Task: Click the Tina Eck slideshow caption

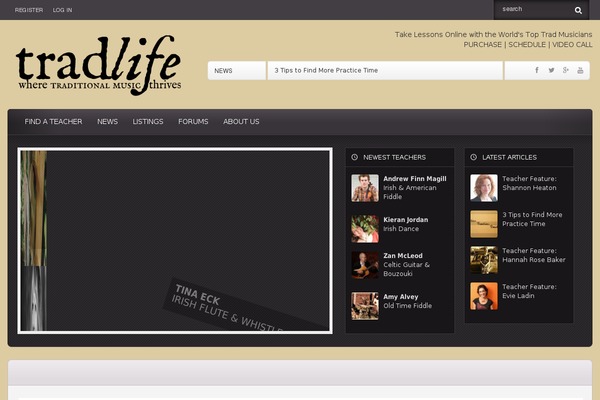Action: click(230, 306)
